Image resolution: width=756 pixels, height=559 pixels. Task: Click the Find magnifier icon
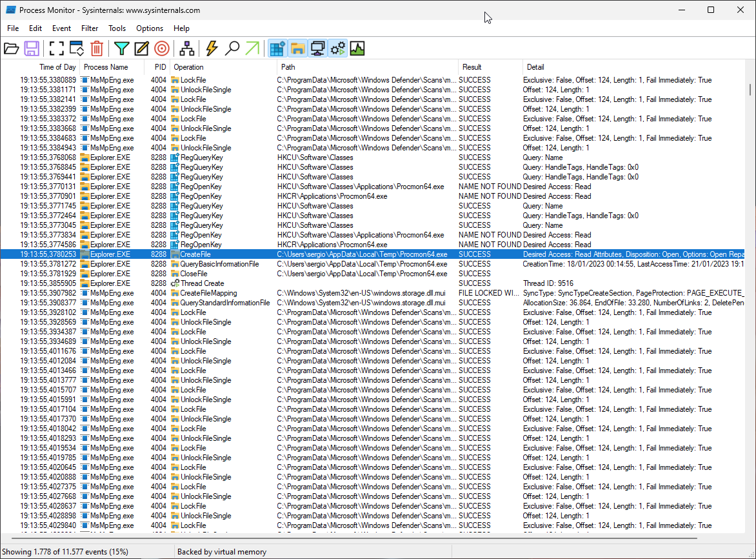pos(232,48)
